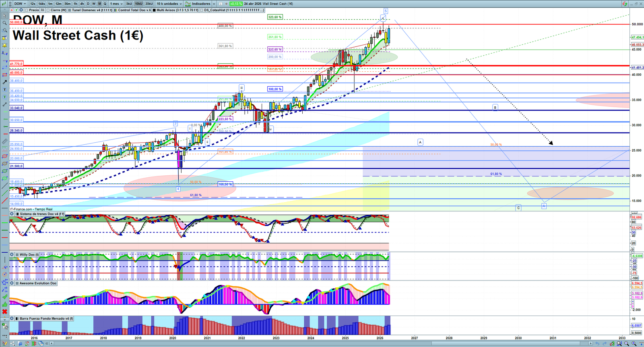Toggle the Cierre (W) checkbox
The width and height of the screenshot is (644, 347).
point(48,10)
